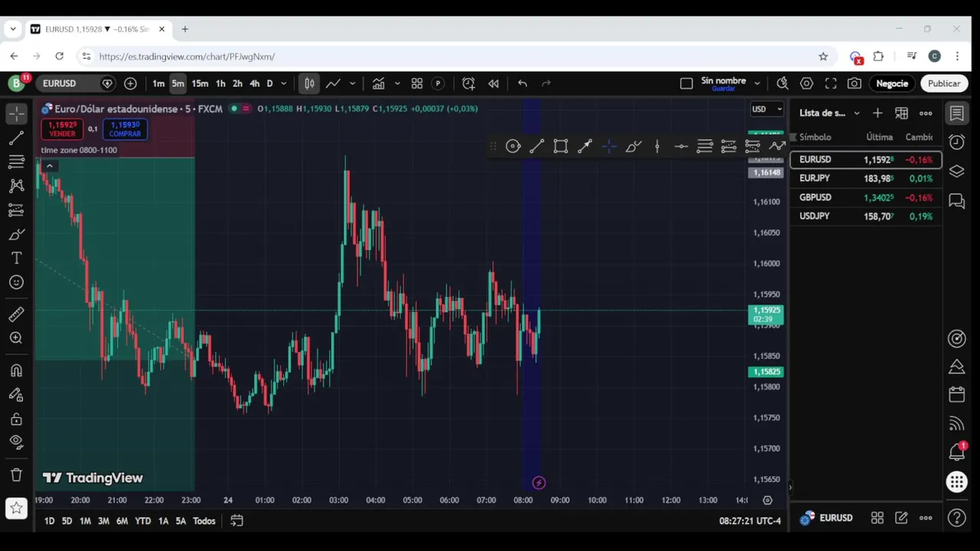Click the blue COMPRAR buy button
This screenshot has height=551, width=980.
tap(125, 129)
